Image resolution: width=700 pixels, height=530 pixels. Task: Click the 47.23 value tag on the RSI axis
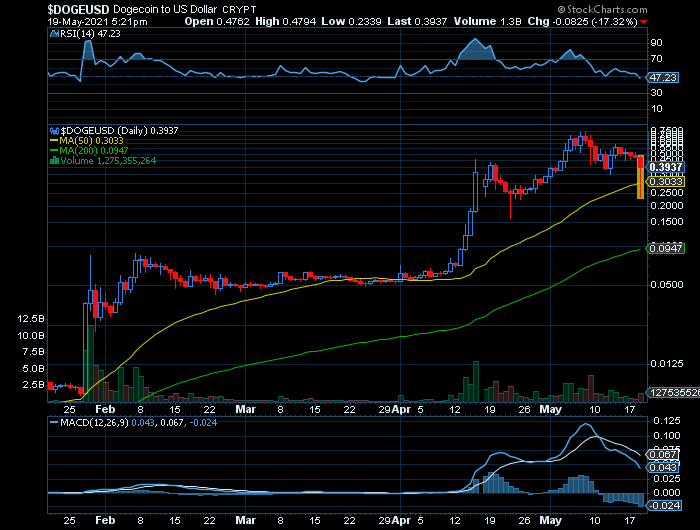(x=663, y=77)
